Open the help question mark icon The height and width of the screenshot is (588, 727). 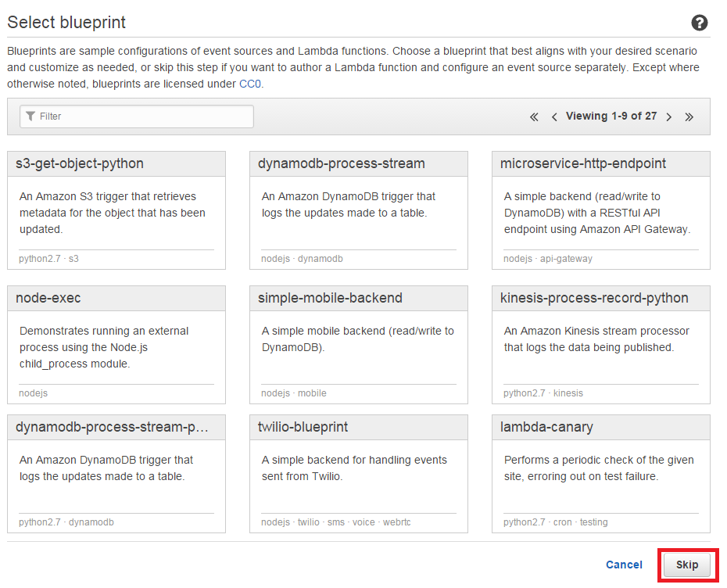[699, 22]
